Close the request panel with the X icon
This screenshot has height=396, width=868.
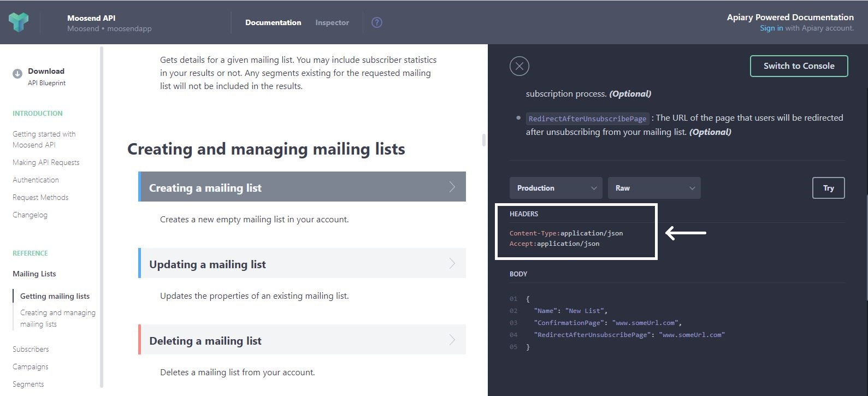[519, 66]
